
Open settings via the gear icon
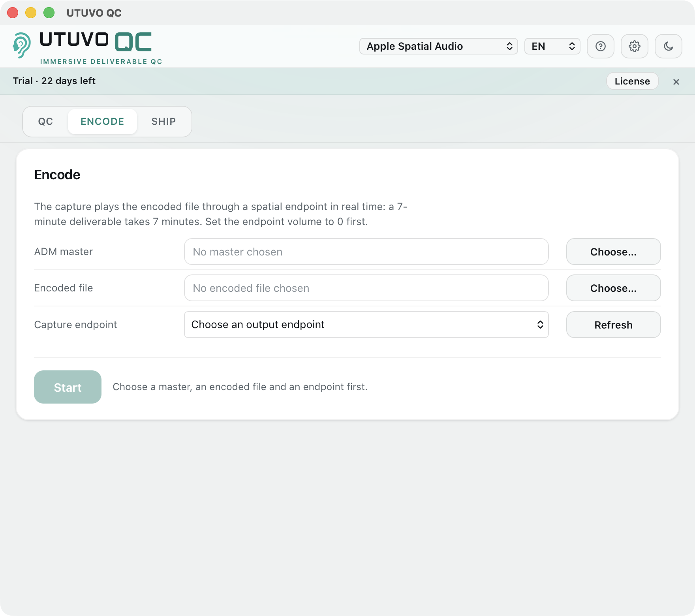[634, 46]
